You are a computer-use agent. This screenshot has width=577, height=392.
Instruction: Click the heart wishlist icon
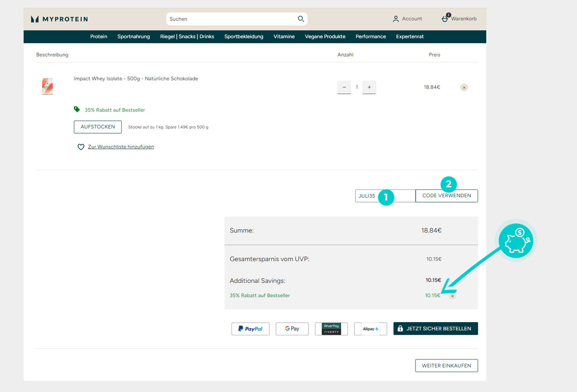81,147
